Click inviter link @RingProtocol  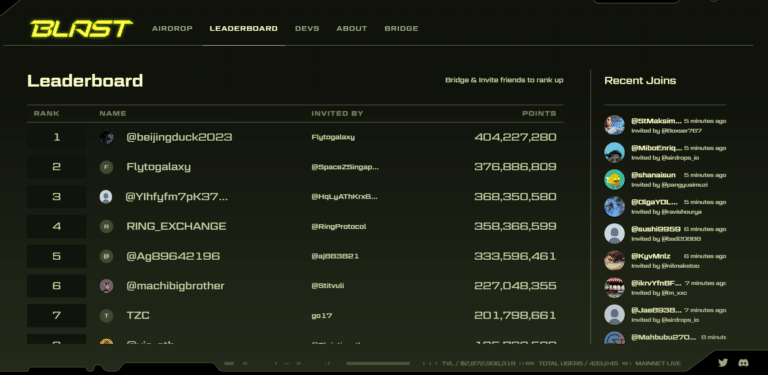pos(338,227)
